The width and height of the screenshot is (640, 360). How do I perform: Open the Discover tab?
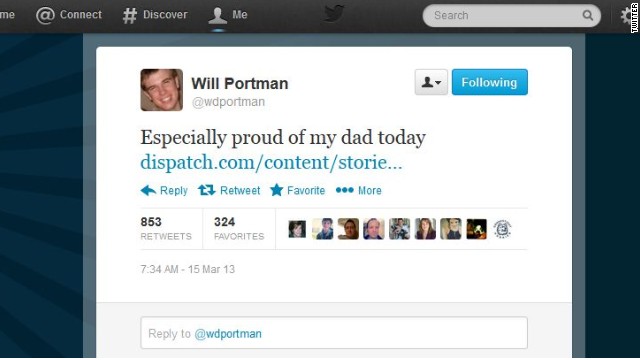pyautogui.click(x=155, y=15)
